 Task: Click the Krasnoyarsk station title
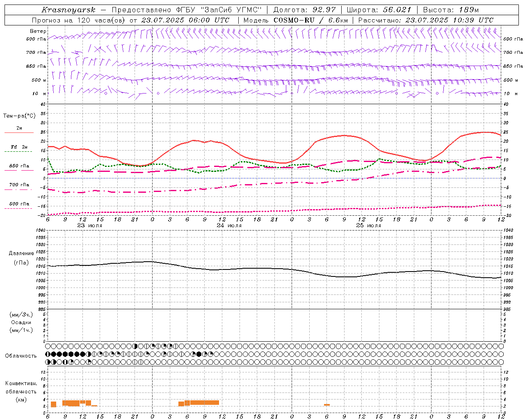tap(68, 10)
